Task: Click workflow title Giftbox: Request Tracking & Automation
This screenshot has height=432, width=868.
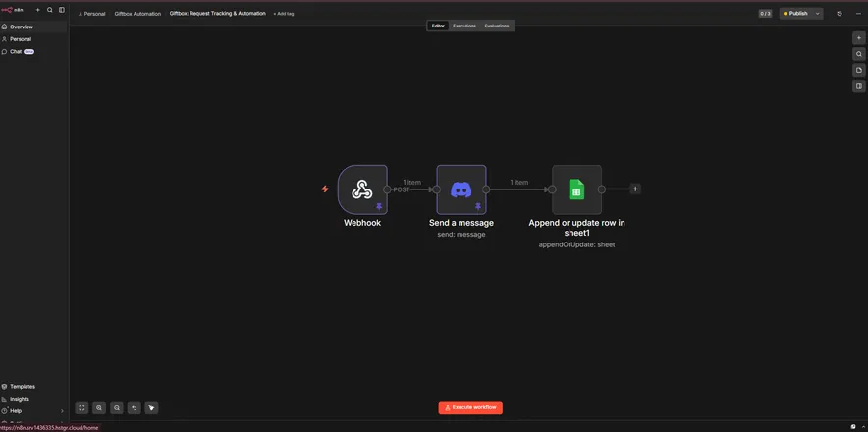Action: 218,14
